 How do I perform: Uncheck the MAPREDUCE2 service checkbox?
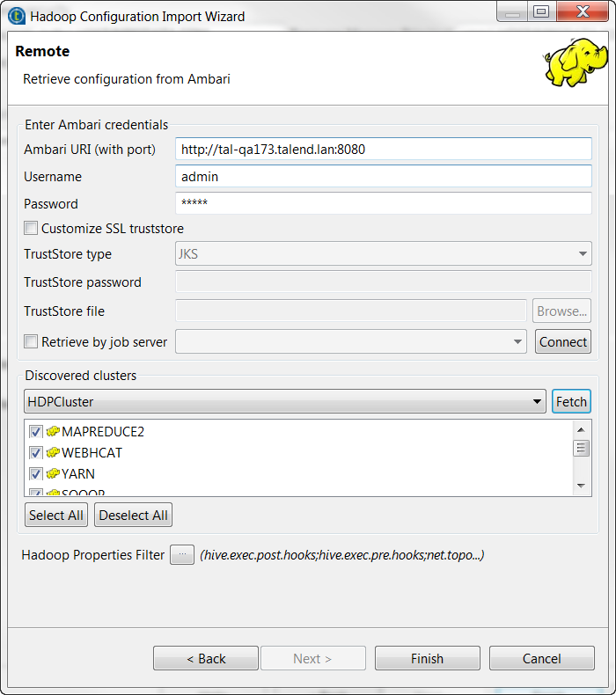36,432
